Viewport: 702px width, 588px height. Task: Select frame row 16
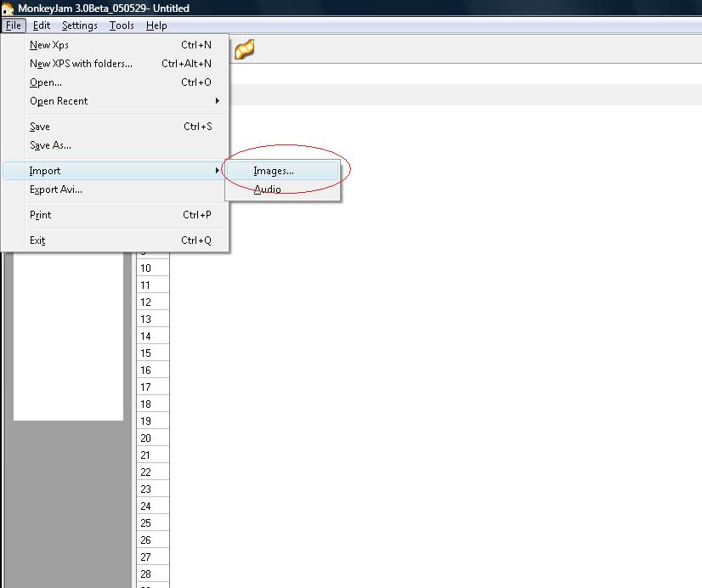153,370
